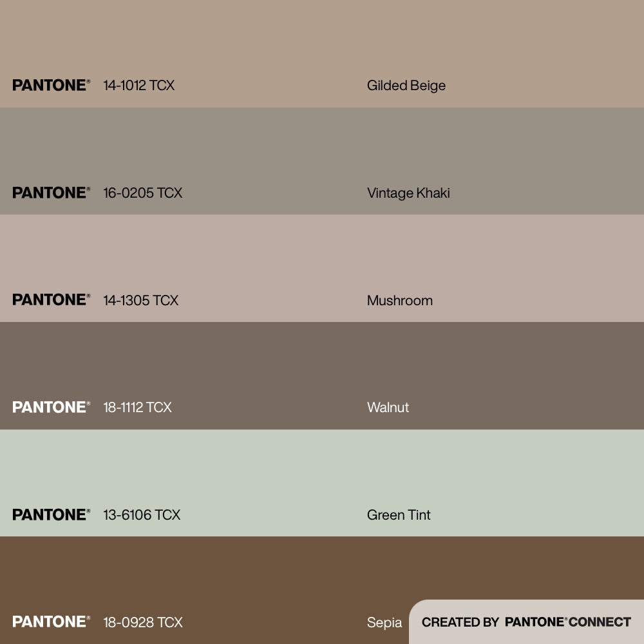The width and height of the screenshot is (644, 644).
Task: Click the Sepia color name text
Action: tap(384, 623)
